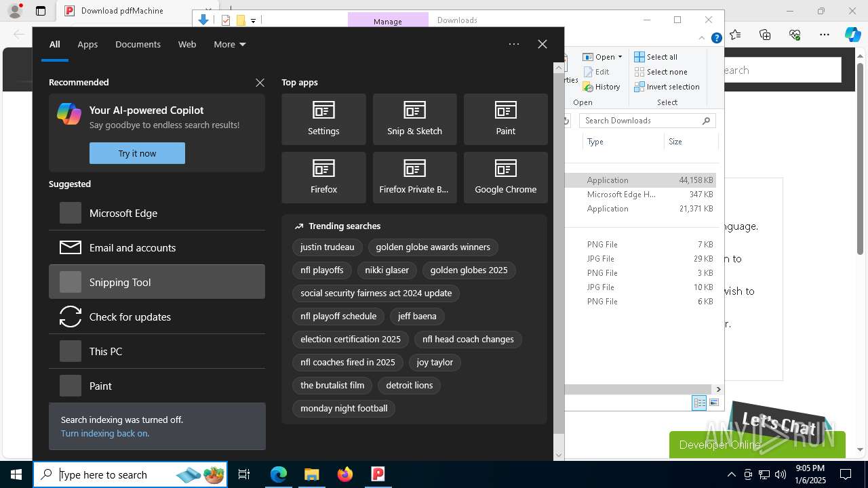Viewport: 868px width, 488px height.
Task: Close the search panel
Action: click(542, 44)
